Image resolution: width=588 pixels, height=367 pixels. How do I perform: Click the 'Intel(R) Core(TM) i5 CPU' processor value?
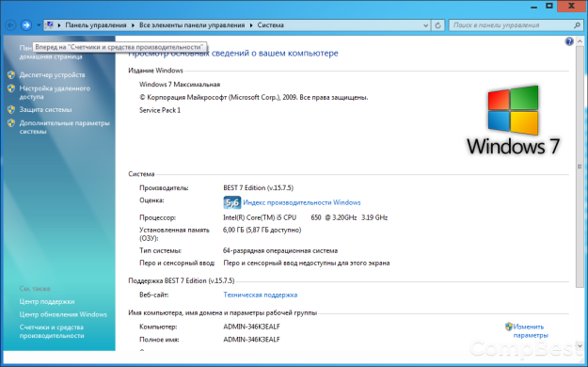(x=305, y=217)
